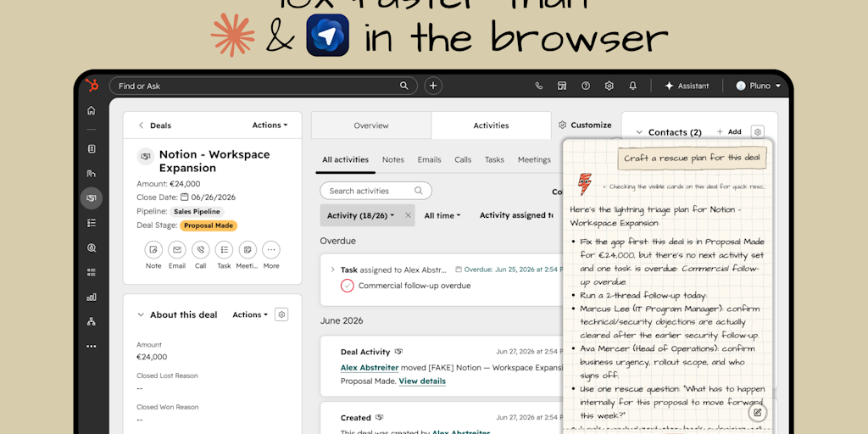Click the Call action icon under deal
This screenshot has width=868, height=434.
click(200, 250)
